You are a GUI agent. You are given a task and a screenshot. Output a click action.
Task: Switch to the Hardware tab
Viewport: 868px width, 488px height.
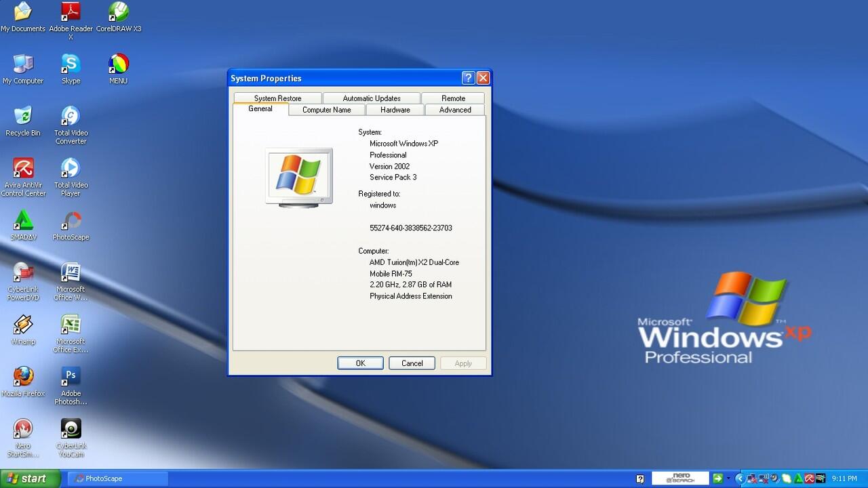[x=395, y=110]
